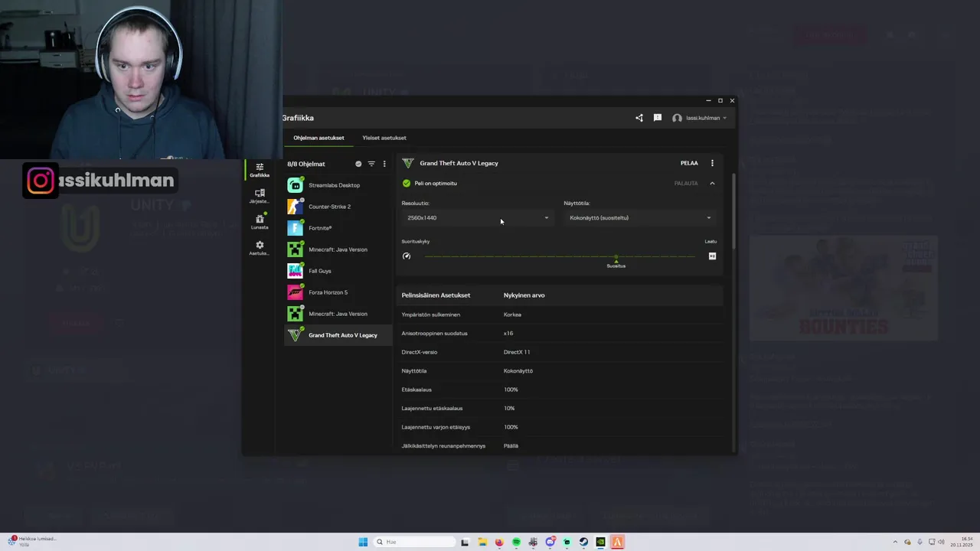Open the Järjestelmä sidebar section
This screenshot has height=551, width=980.
tap(260, 196)
